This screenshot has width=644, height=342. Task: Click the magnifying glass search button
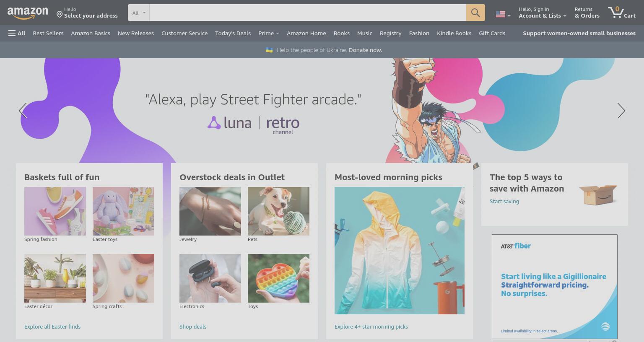pos(475,13)
